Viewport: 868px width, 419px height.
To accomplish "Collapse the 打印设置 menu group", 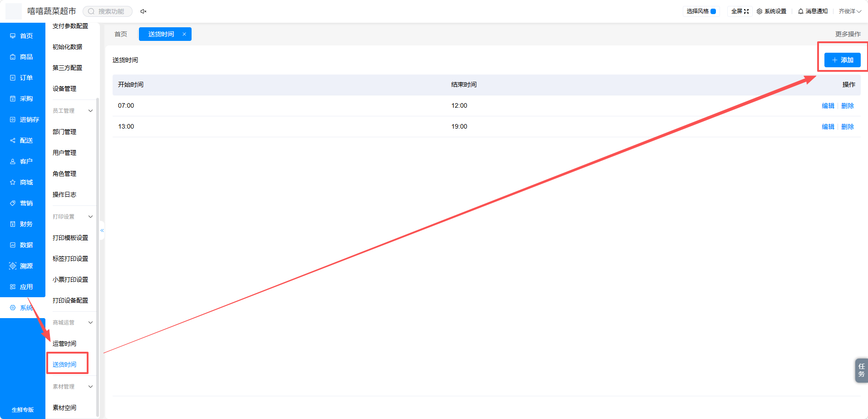I will click(x=90, y=217).
